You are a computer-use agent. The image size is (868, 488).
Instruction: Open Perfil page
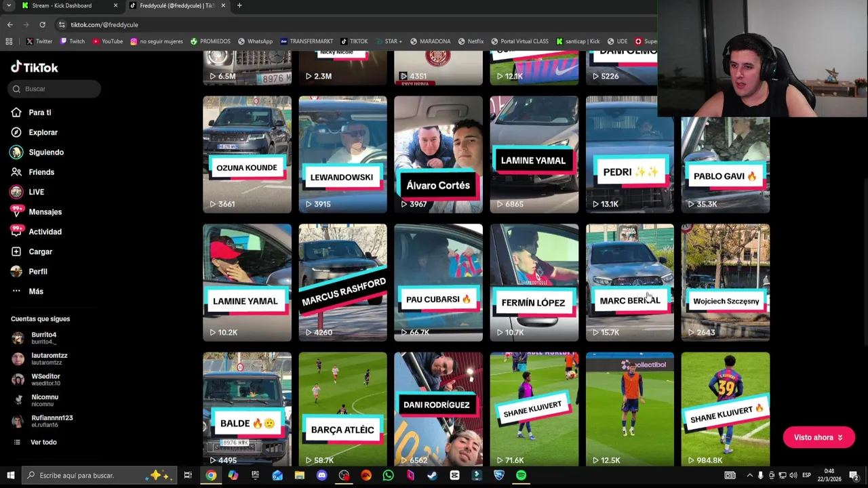[x=37, y=271]
